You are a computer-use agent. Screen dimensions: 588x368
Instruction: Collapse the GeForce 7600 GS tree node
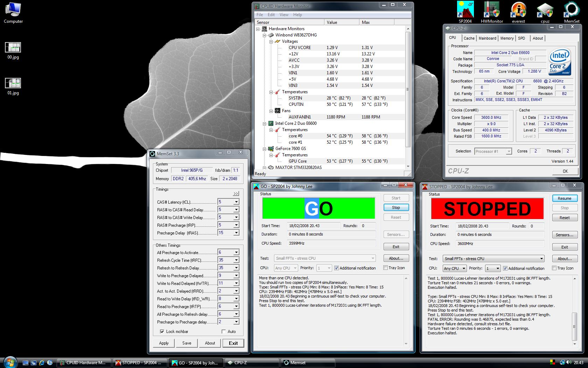pyautogui.click(x=265, y=149)
